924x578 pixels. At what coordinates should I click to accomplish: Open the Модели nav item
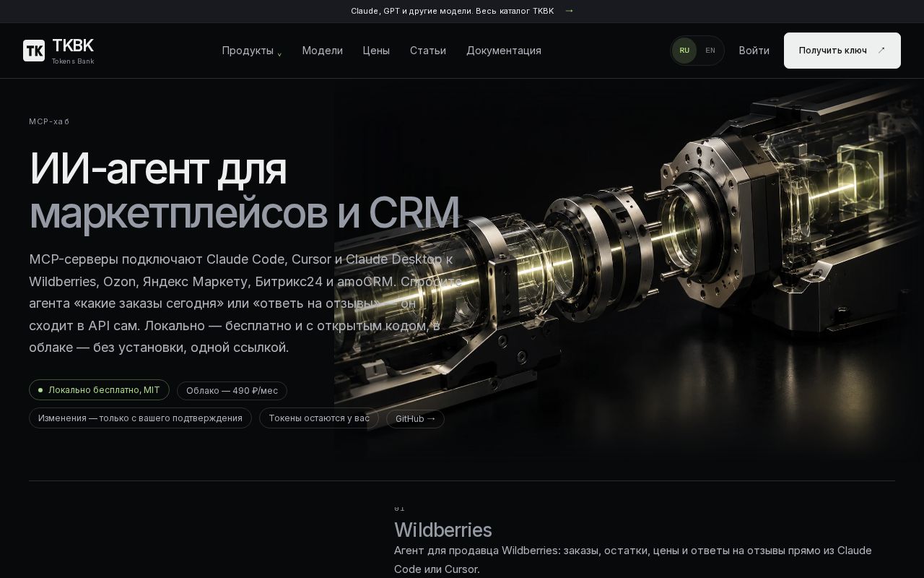[322, 51]
